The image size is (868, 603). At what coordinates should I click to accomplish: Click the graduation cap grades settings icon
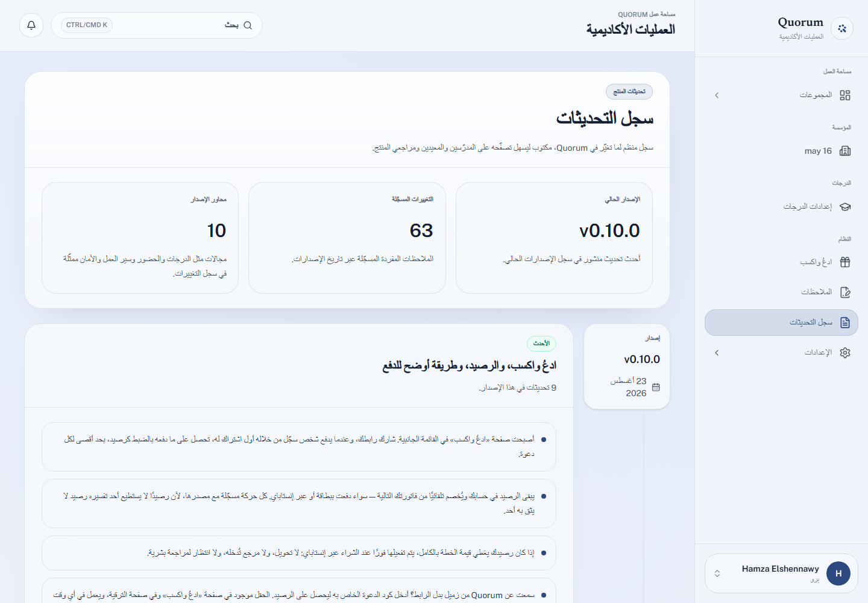click(845, 207)
